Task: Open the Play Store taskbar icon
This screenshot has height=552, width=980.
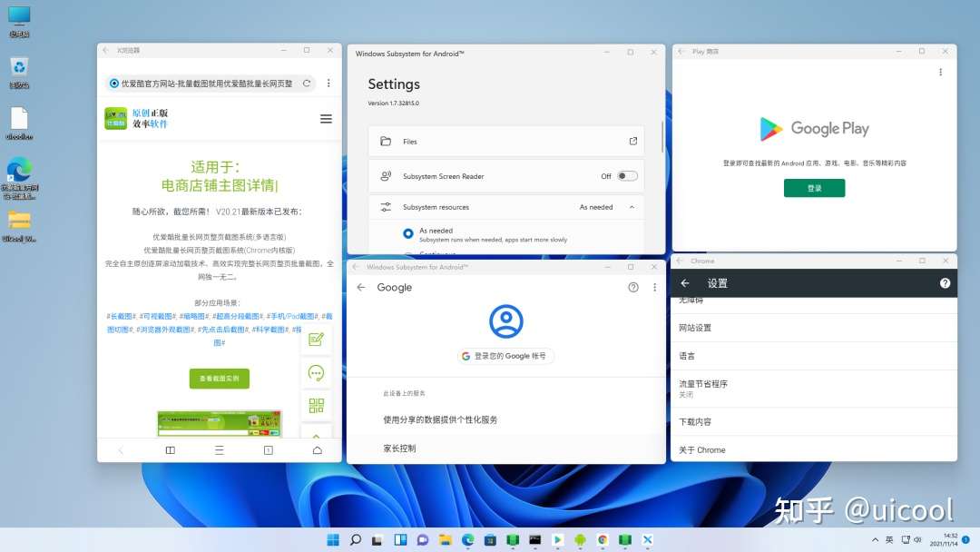Action: [x=557, y=539]
